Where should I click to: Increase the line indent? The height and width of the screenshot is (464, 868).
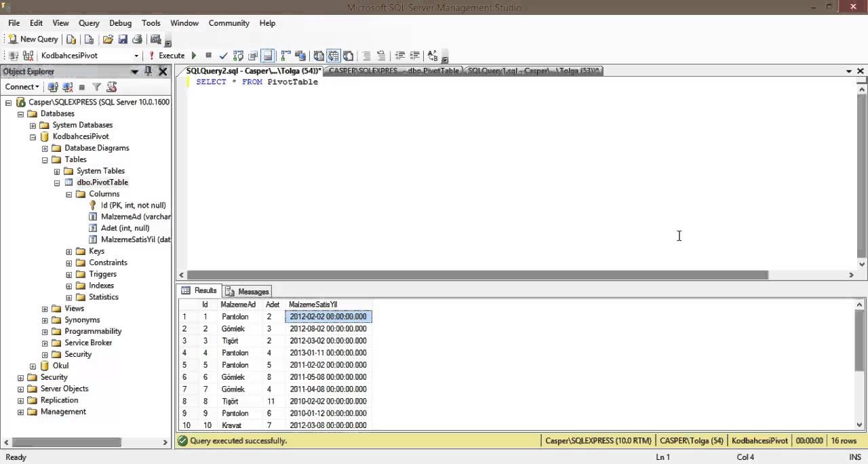click(x=414, y=56)
